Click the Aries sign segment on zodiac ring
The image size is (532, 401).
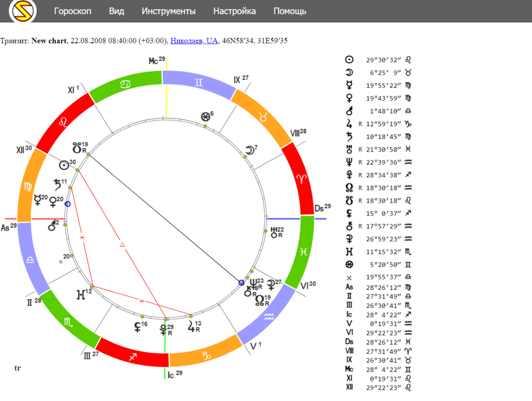click(x=301, y=179)
